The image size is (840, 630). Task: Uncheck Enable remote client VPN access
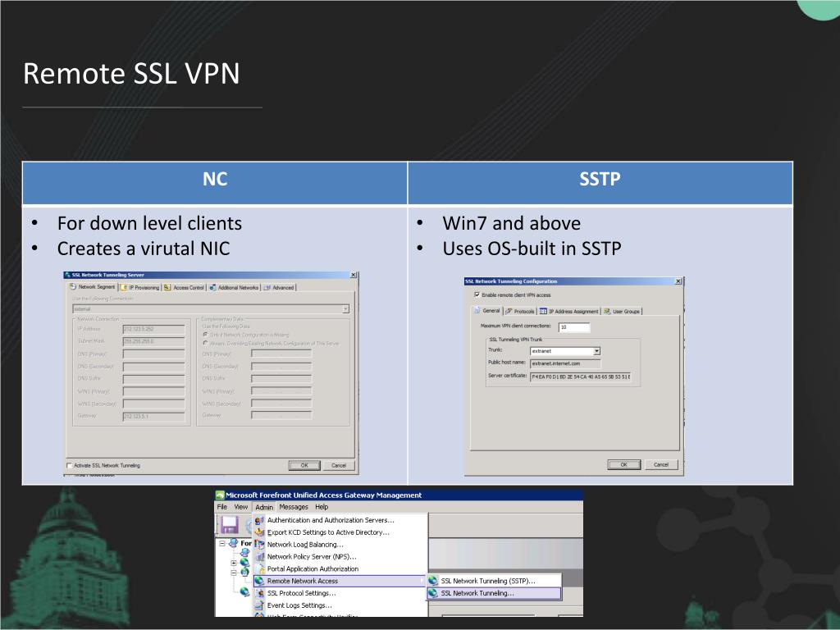pyautogui.click(x=477, y=294)
